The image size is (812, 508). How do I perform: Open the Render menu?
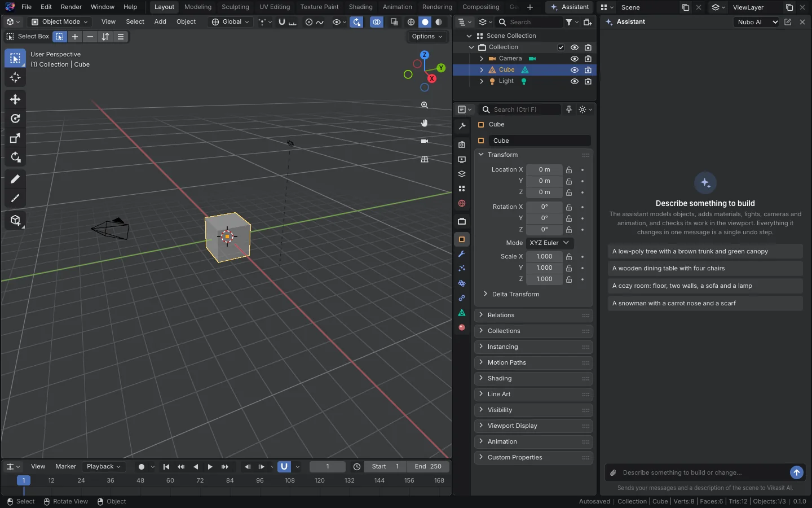click(x=71, y=7)
